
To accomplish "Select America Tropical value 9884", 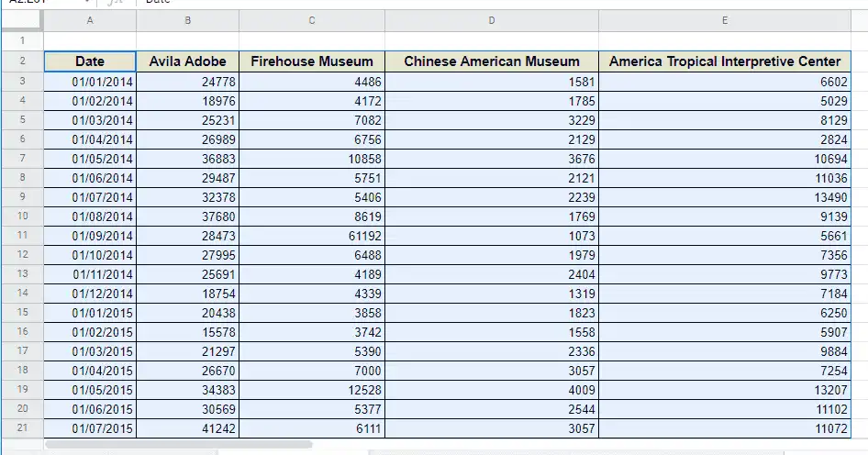I will click(x=725, y=351).
